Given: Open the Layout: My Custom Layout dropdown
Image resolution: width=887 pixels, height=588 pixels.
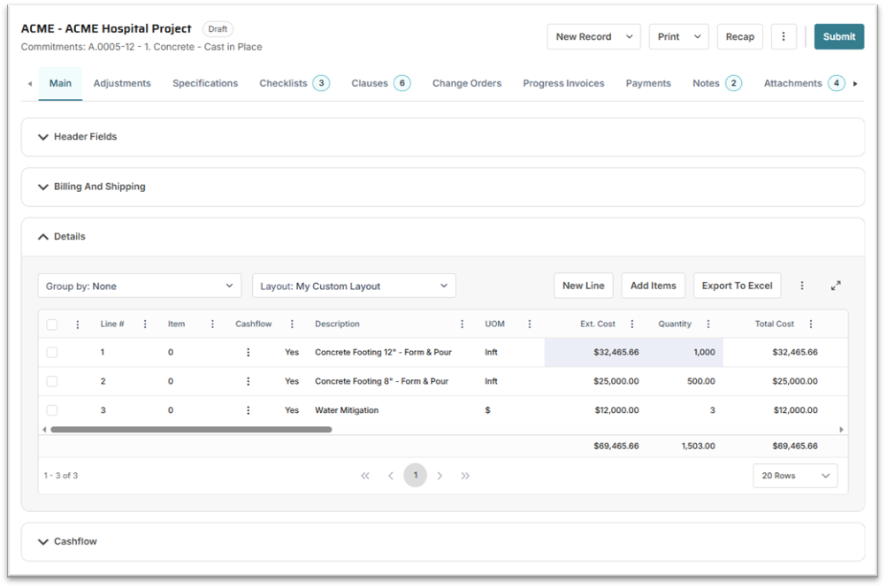Looking at the screenshot, I should point(354,286).
